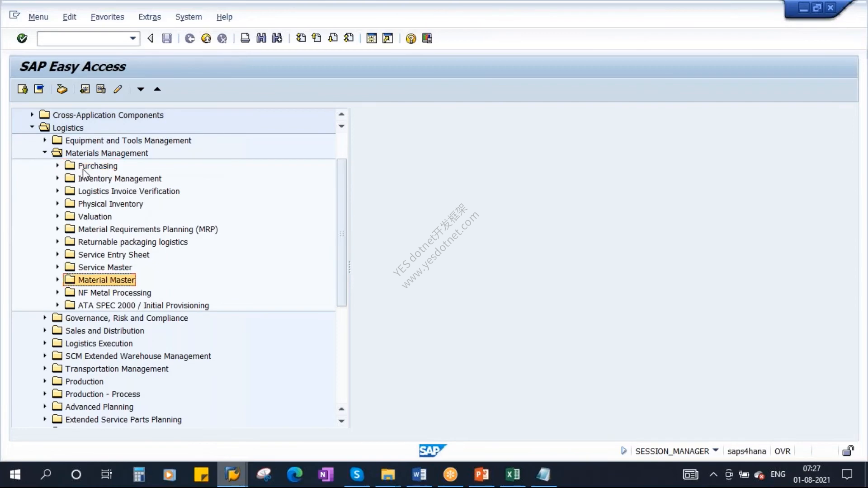868x488 pixels.
Task: Click the Move Favorites Up arrow
Action: click(157, 89)
